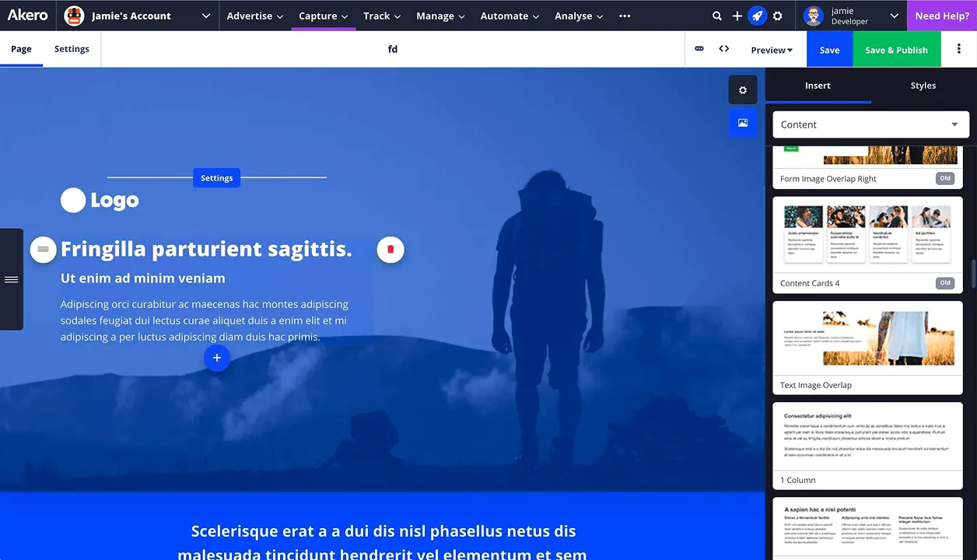The height and width of the screenshot is (560, 977).
Task: Click the section settings gear on canvas
Action: pyautogui.click(x=743, y=90)
